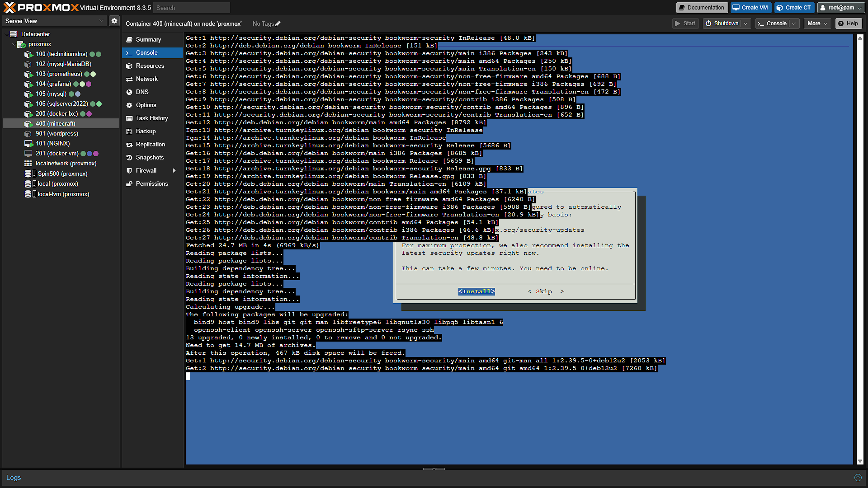Open the root@pam user menu
This screenshot has height=488, width=868.
tap(841, 8)
